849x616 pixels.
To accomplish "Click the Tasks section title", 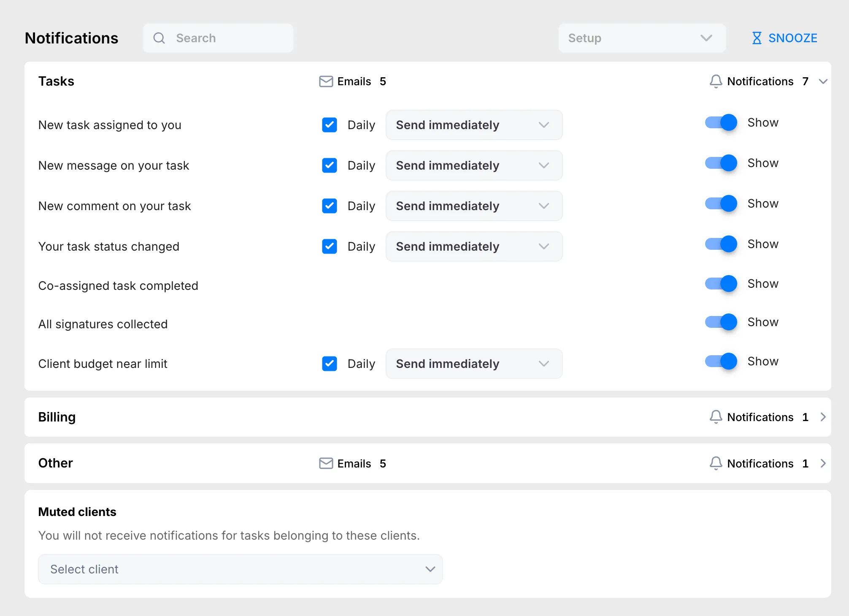I will (56, 81).
